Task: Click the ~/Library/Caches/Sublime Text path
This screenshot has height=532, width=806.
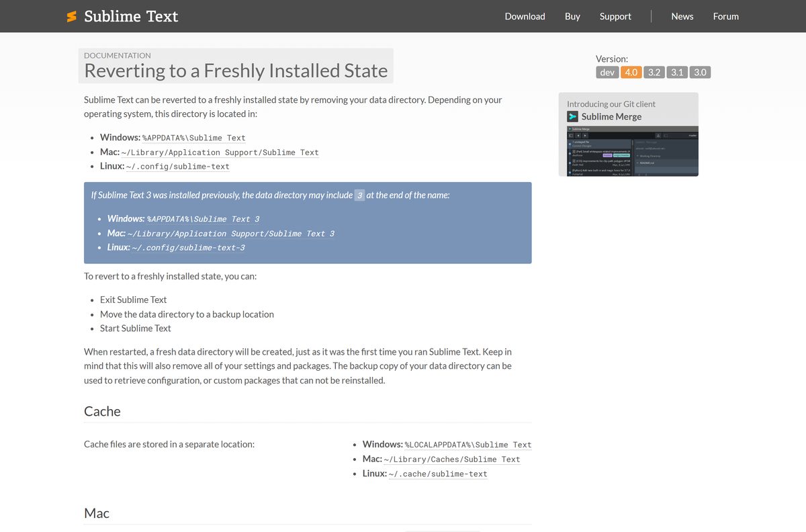Action: point(452,459)
